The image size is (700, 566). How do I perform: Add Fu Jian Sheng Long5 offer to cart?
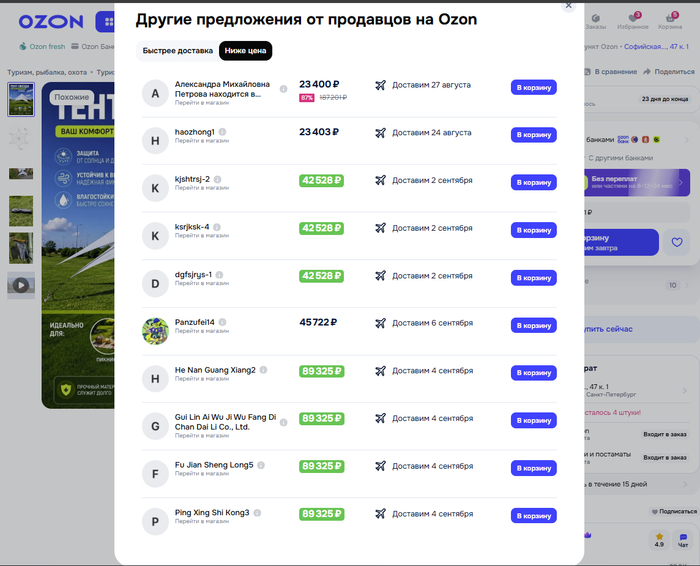pyautogui.click(x=533, y=468)
